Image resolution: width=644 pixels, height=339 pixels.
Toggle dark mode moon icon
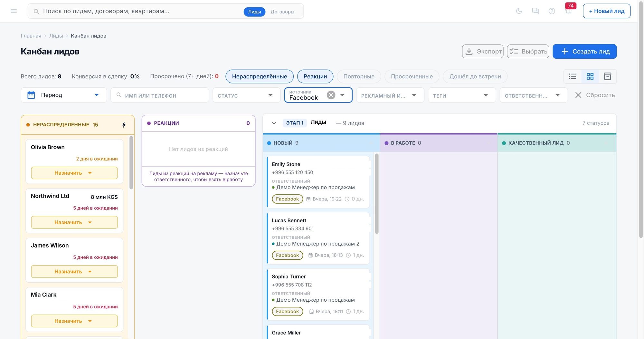(519, 11)
